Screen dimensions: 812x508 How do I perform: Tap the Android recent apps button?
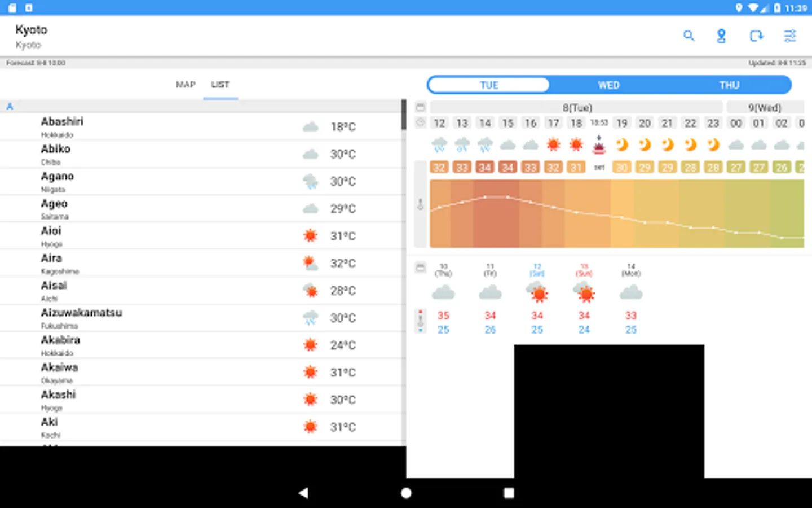pos(509,493)
